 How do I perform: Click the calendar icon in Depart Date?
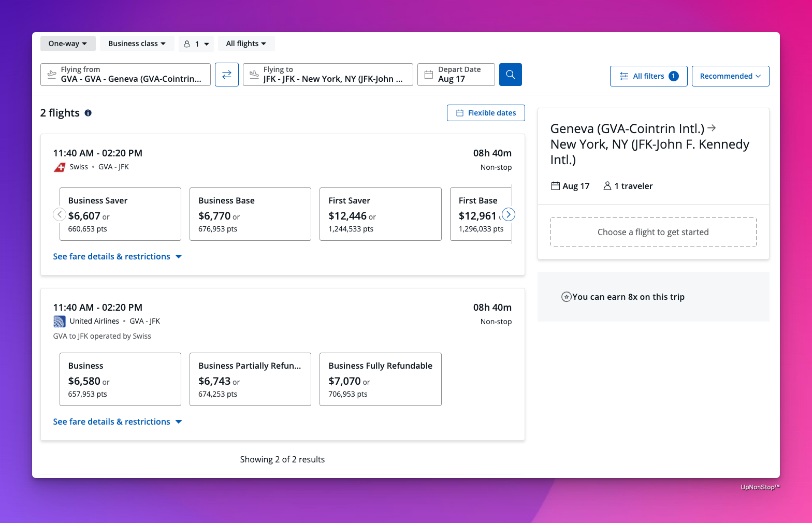[x=429, y=75]
